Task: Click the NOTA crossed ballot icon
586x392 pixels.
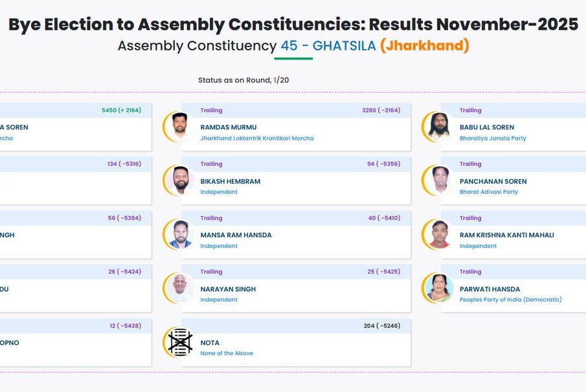Action: [179, 342]
